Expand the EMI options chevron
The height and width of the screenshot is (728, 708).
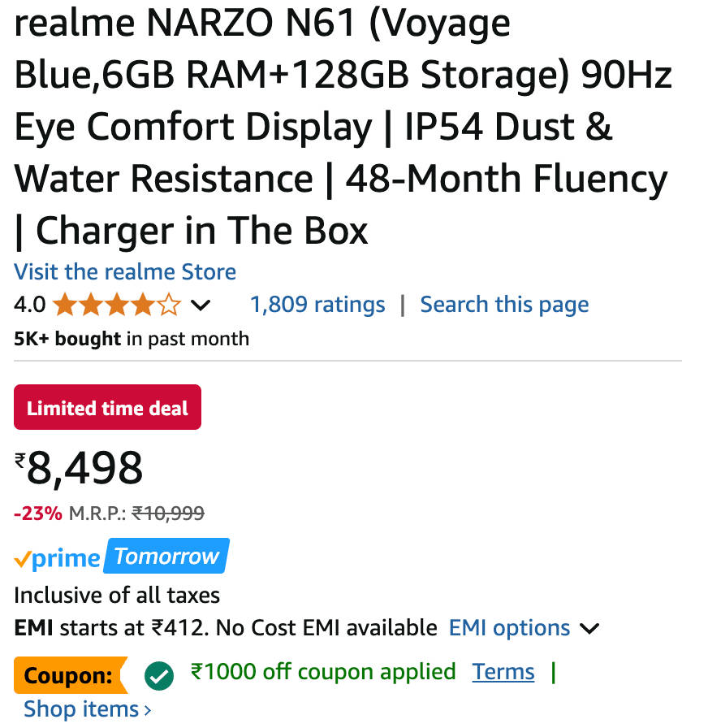tap(590, 629)
